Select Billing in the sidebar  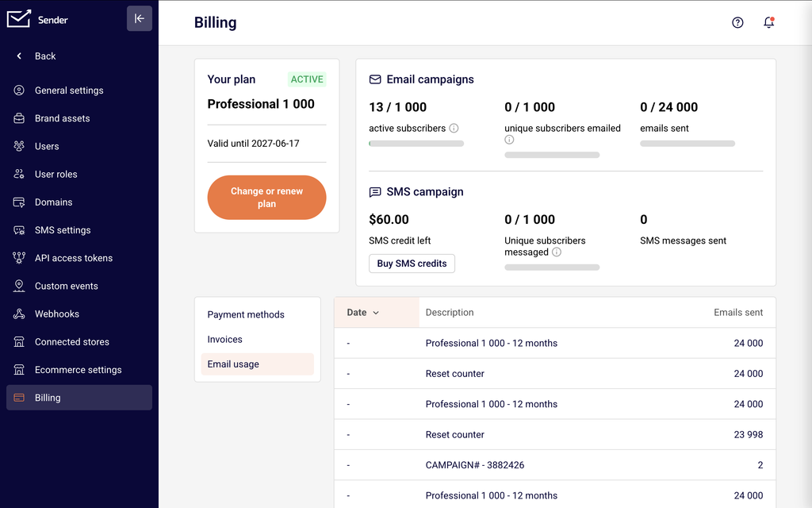pyautogui.click(x=79, y=398)
